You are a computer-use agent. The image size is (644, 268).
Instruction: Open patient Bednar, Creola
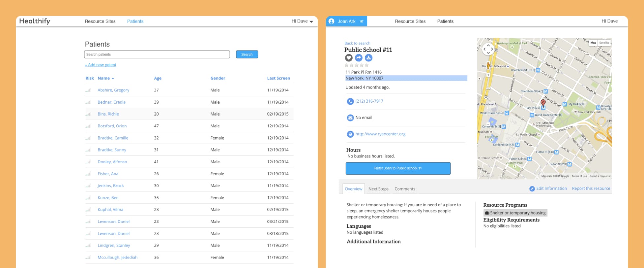(111, 102)
